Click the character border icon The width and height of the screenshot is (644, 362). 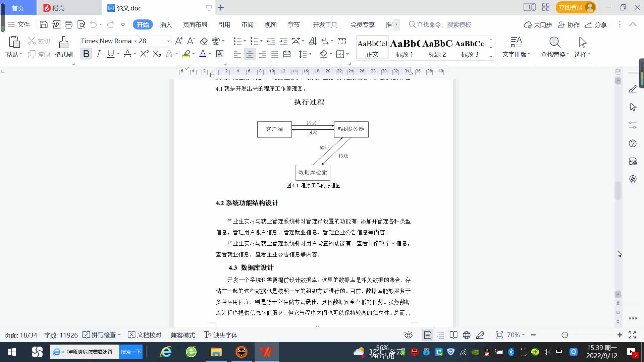220,54
